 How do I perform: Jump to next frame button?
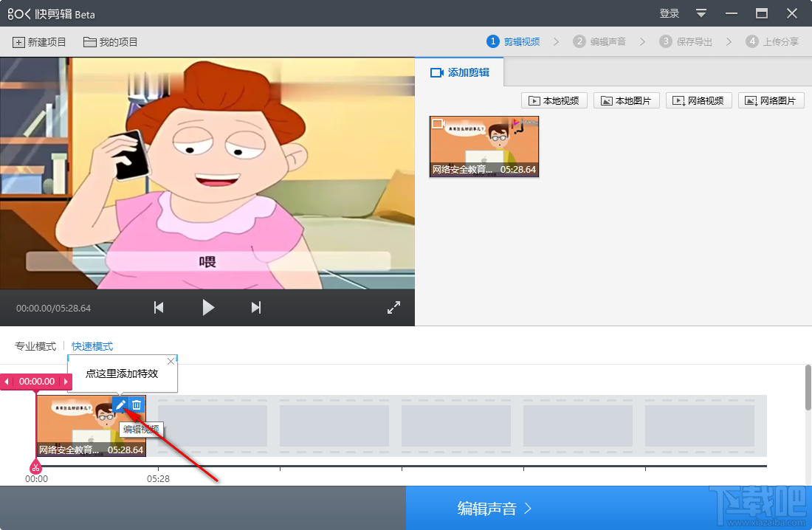pyautogui.click(x=256, y=308)
